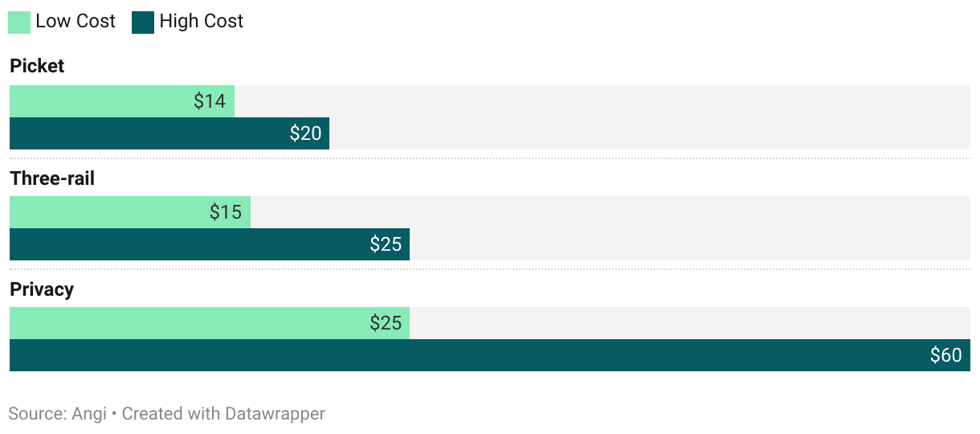The width and height of the screenshot is (980, 434).
Task: Click the empty gray track beside Picket $14 bar
Action: pos(602,101)
